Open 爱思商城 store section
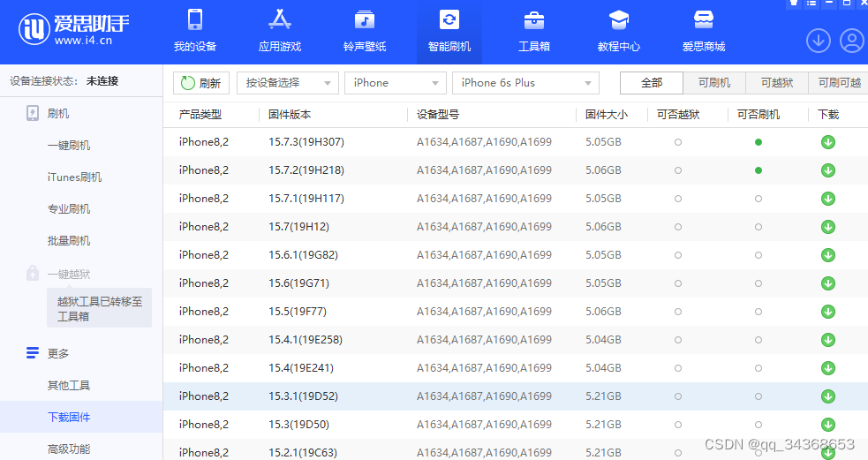This screenshot has height=460, width=868. coord(703,32)
